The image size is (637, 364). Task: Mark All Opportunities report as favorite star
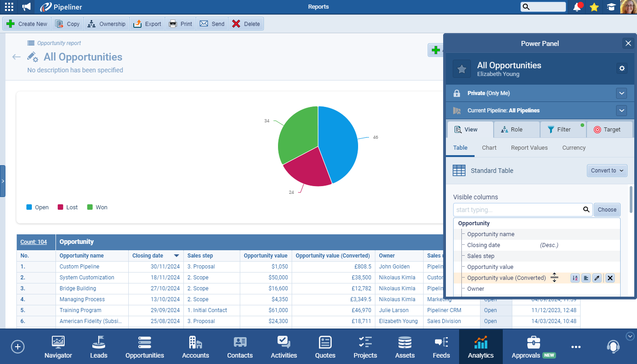coord(461,69)
